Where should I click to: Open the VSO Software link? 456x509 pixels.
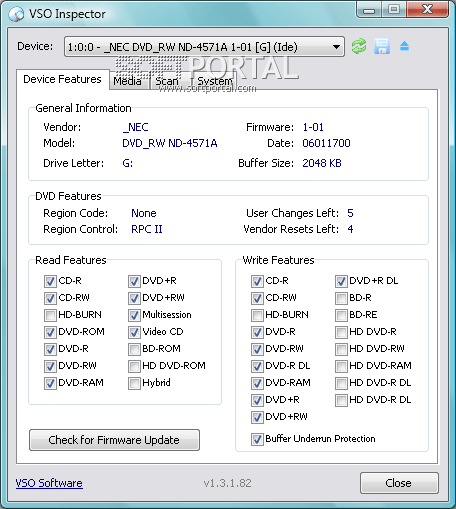(49, 483)
